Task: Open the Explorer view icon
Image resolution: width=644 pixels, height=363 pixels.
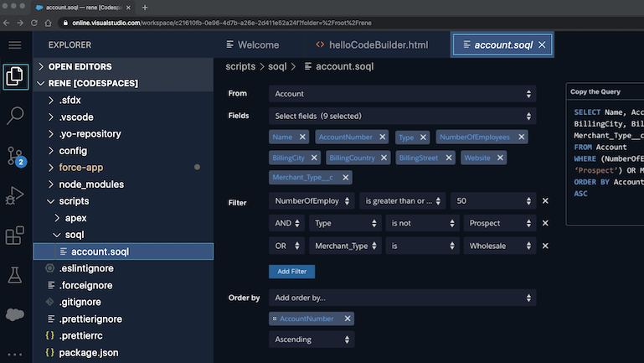Action: [x=15, y=77]
